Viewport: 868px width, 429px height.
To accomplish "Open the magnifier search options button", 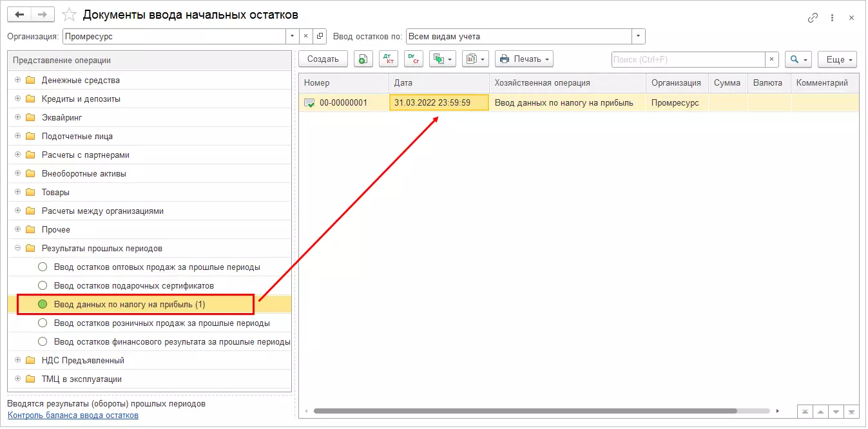I will pos(798,59).
